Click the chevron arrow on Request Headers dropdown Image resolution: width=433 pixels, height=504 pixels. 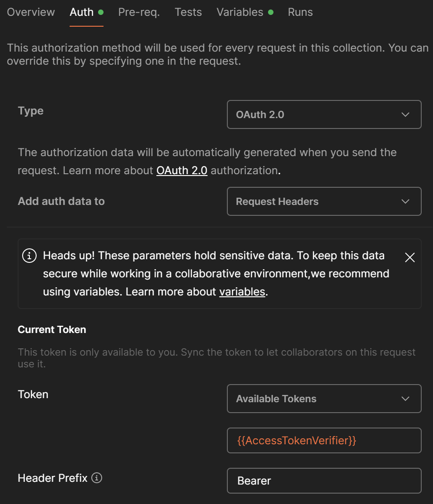[x=405, y=201]
